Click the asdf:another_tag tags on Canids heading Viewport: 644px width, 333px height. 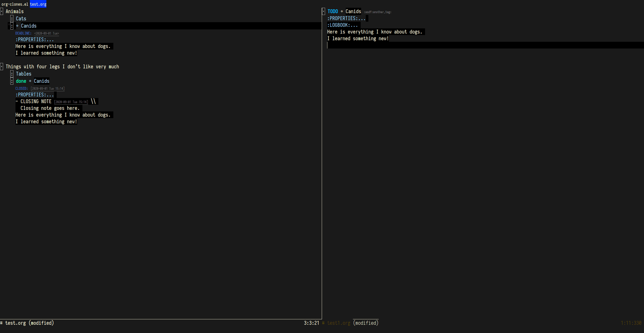coord(377,12)
